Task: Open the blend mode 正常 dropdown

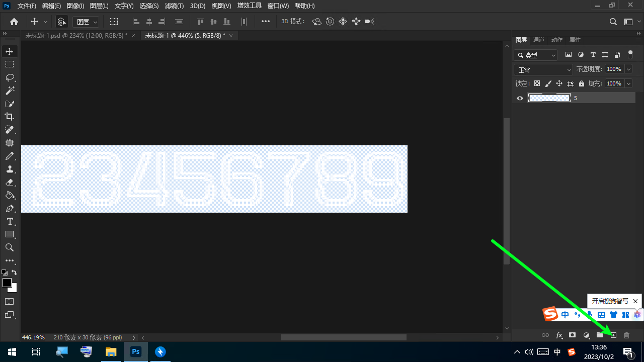Action: point(543,70)
